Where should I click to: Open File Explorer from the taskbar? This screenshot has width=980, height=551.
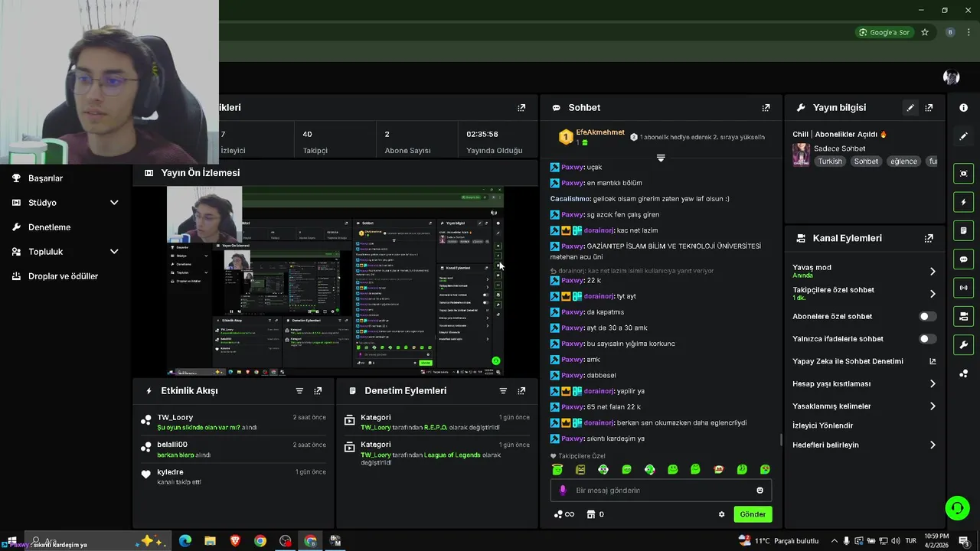[x=210, y=541]
